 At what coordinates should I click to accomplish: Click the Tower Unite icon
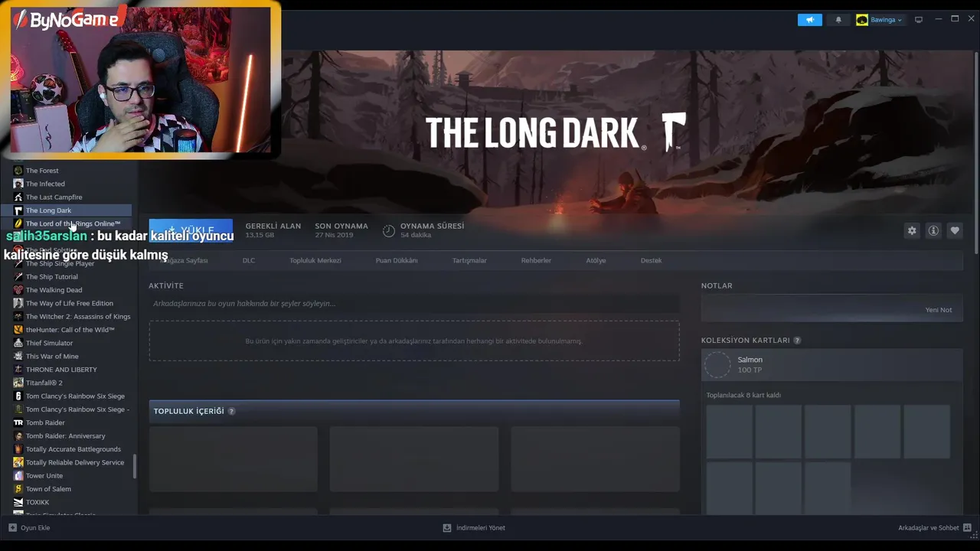click(18, 475)
